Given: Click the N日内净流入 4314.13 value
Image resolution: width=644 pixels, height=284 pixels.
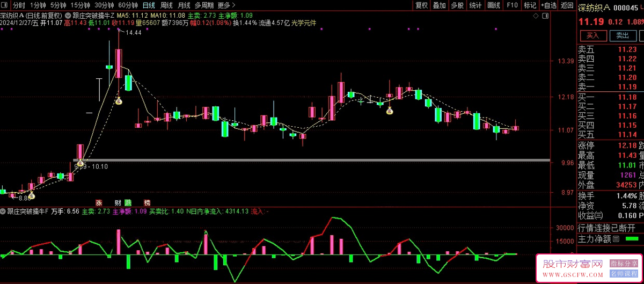Looking at the screenshot, I should [217, 212].
